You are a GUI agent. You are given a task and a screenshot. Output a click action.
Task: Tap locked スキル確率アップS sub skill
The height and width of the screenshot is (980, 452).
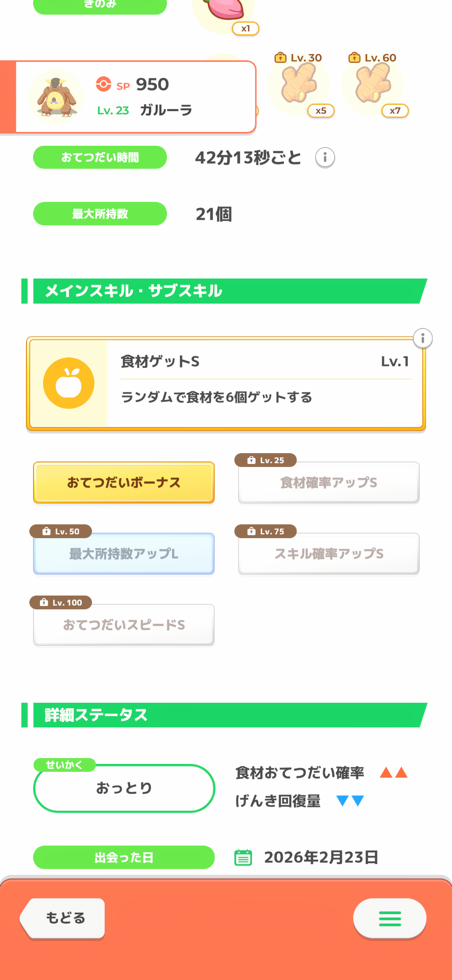tap(329, 554)
